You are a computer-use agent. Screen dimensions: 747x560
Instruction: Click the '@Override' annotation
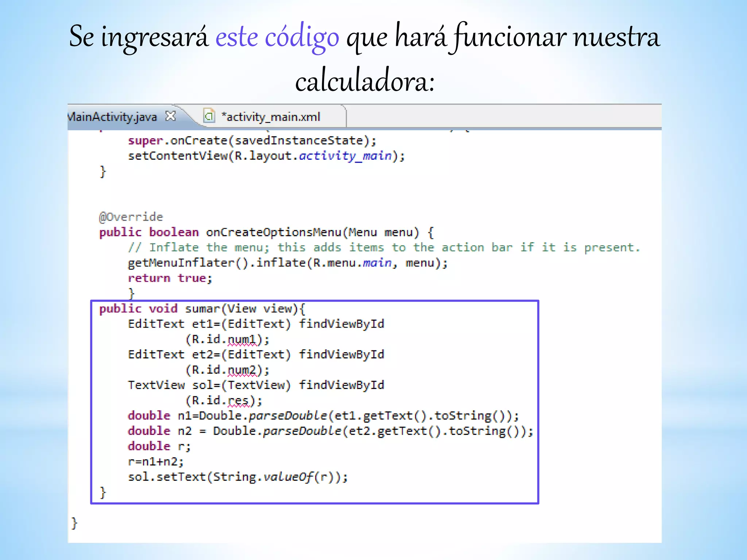pyautogui.click(x=131, y=217)
